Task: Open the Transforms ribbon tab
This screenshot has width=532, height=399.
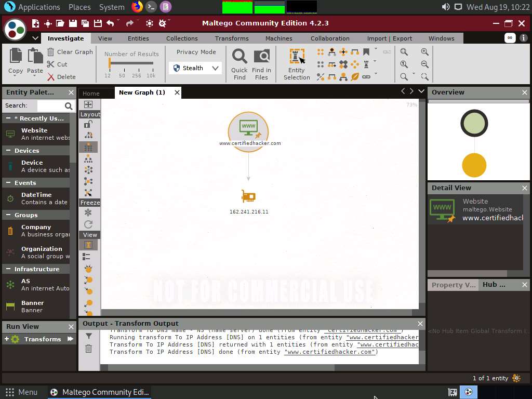Action: click(232, 38)
